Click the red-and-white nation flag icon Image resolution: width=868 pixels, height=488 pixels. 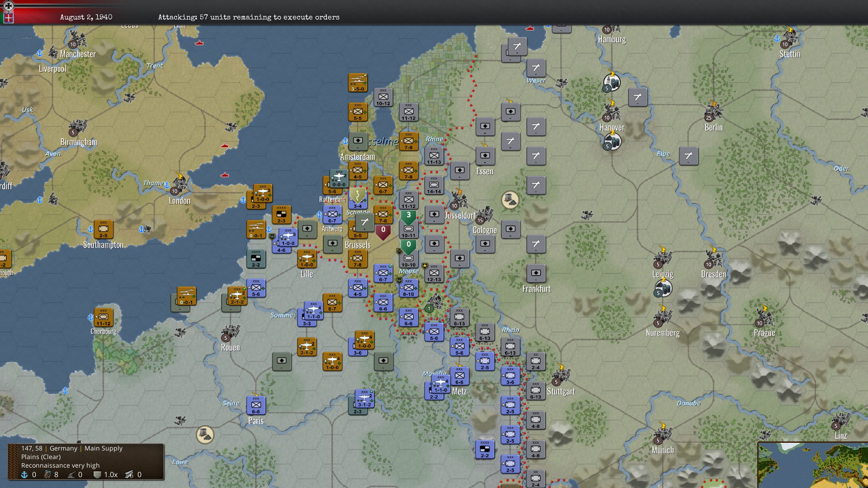(8, 18)
